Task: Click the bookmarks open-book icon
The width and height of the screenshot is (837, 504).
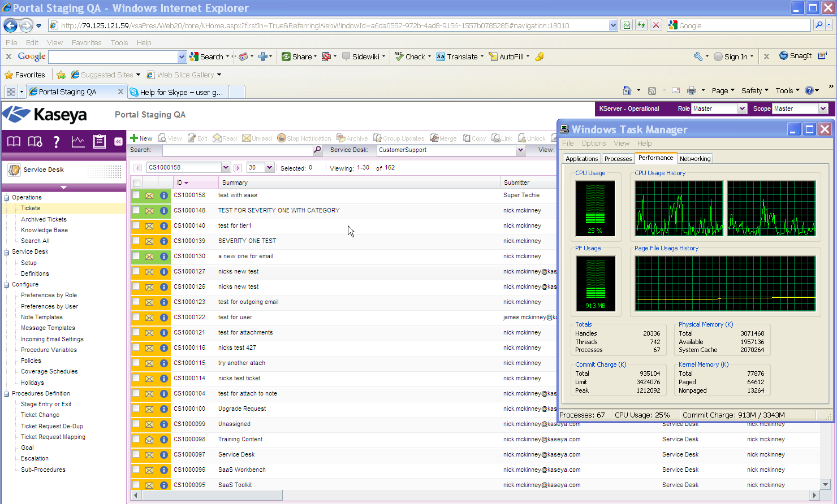Action: pyautogui.click(x=14, y=141)
